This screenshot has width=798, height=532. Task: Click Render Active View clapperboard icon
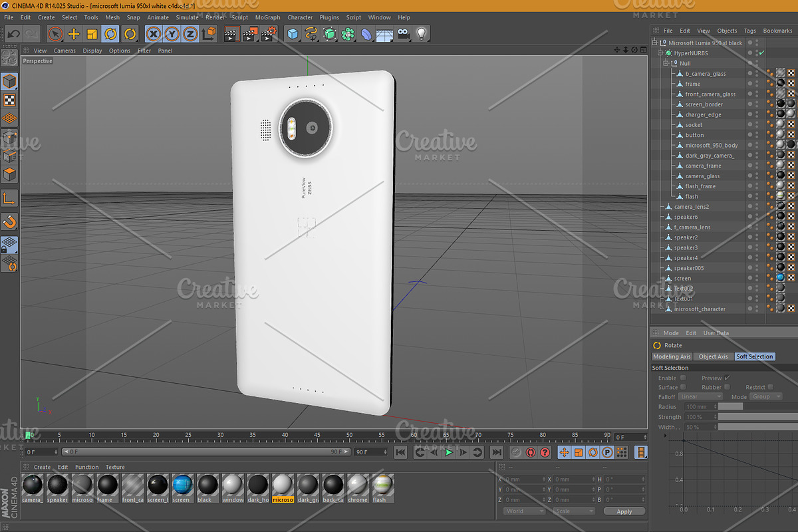231,34
